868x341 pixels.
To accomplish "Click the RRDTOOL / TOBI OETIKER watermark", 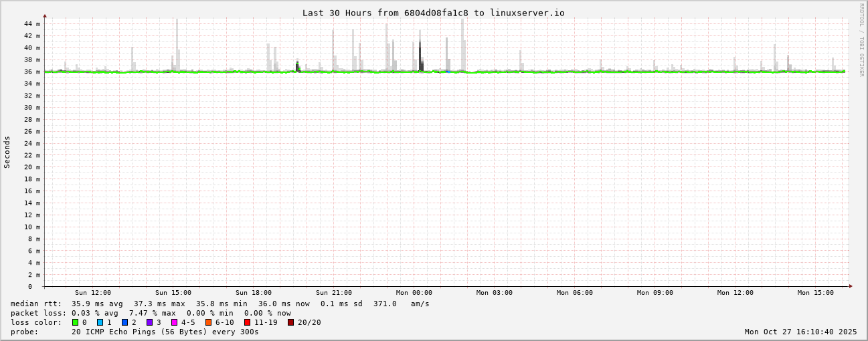I will point(861,40).
